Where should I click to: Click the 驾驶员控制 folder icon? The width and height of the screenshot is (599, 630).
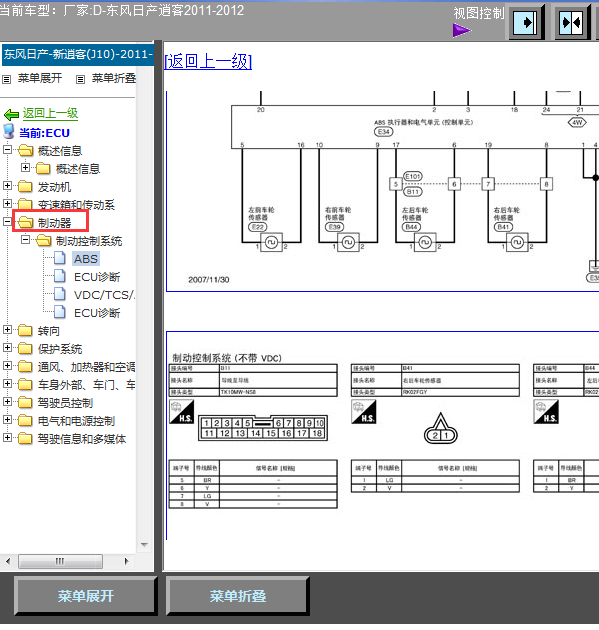tap(25, 402)
